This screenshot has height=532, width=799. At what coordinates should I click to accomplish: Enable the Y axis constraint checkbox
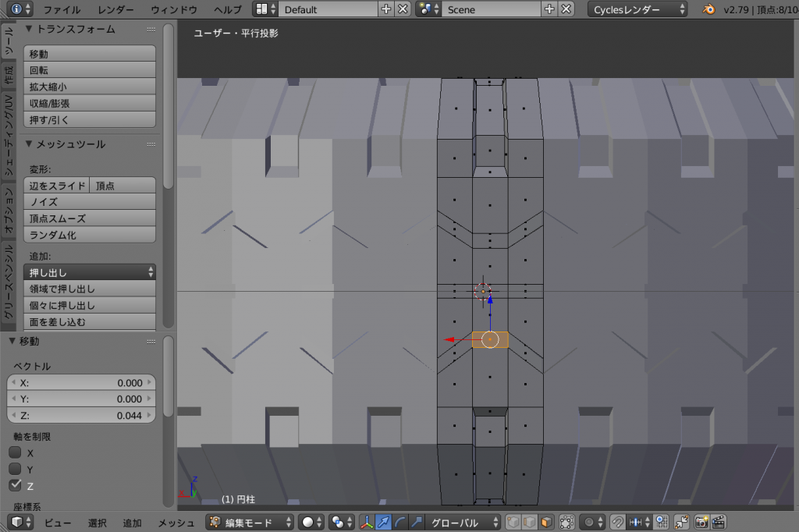point(15,469)
